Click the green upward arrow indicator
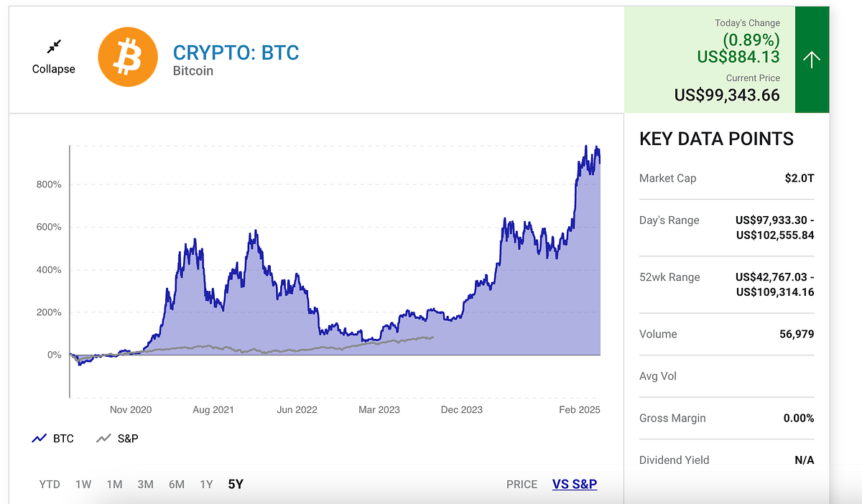862x504 pixels. point(812,59)
